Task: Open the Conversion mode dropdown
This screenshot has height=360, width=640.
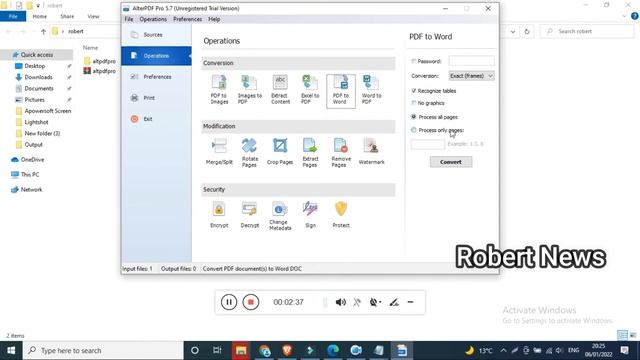Action: point(471,76)
